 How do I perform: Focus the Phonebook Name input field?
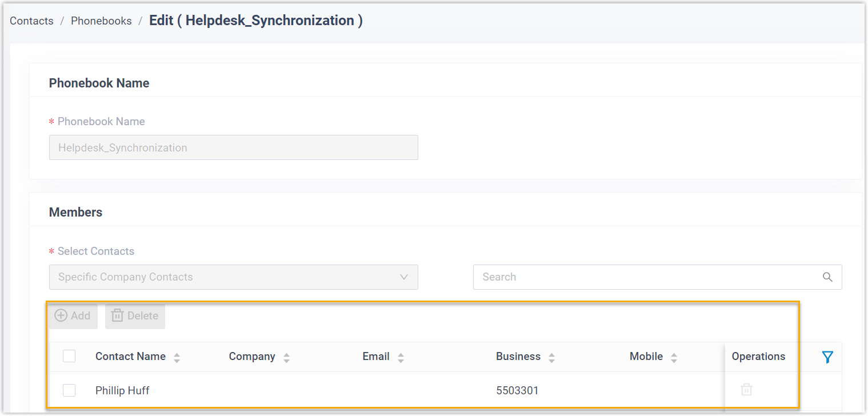(x=233, y=147)
